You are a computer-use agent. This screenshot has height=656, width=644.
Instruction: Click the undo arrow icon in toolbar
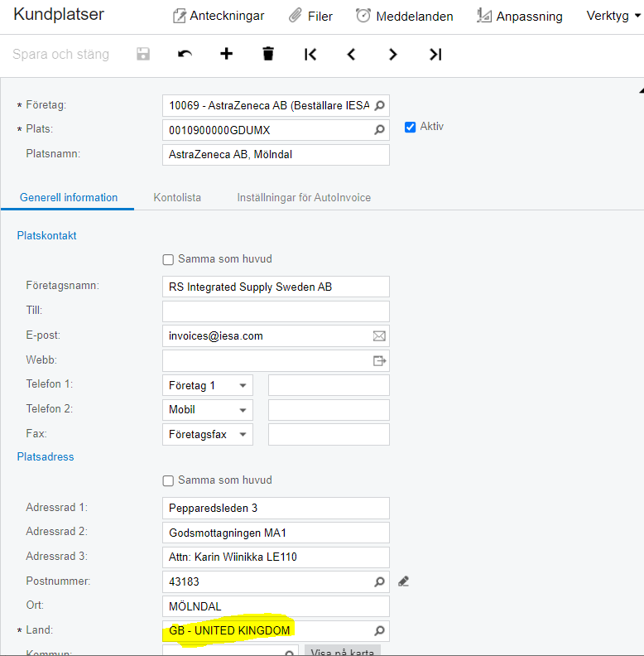(x=185, y=54)
